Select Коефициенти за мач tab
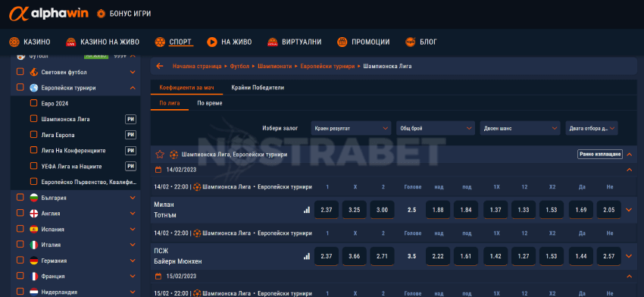Image resolution: width=644 pixels, height=297 pixels. tap(187, 87)
